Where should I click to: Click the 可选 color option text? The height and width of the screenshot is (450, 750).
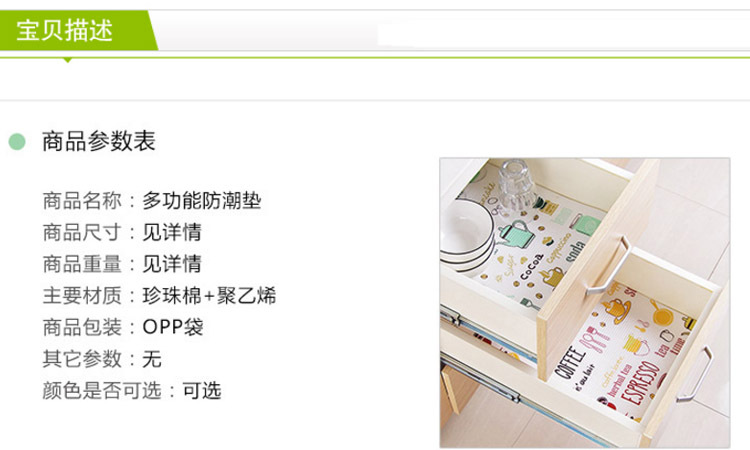[x=201, y=391]
